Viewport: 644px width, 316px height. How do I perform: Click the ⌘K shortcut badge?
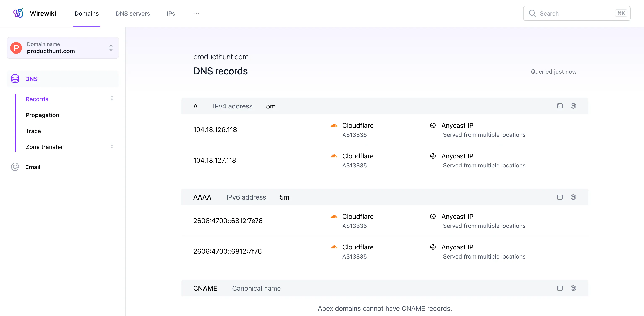621,13
